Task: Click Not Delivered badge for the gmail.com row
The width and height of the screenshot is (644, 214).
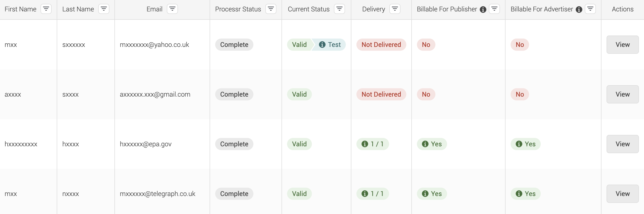Action: pos(381,94)
